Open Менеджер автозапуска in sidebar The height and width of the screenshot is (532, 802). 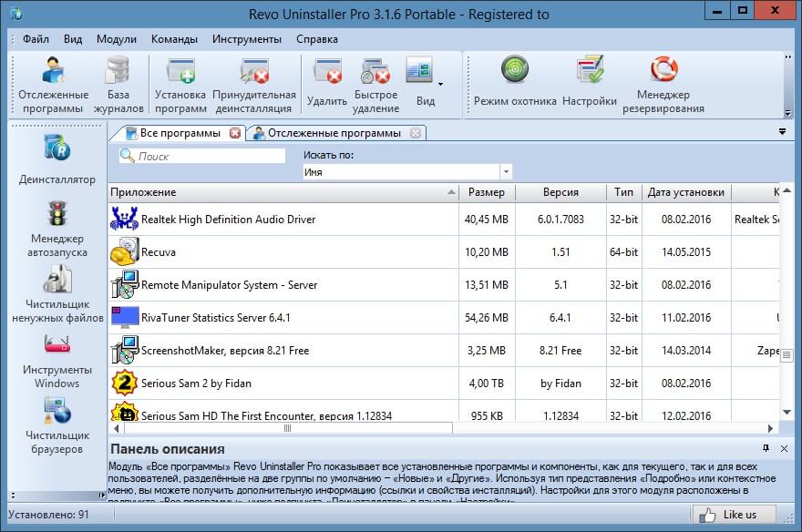[x=57, y=229]
